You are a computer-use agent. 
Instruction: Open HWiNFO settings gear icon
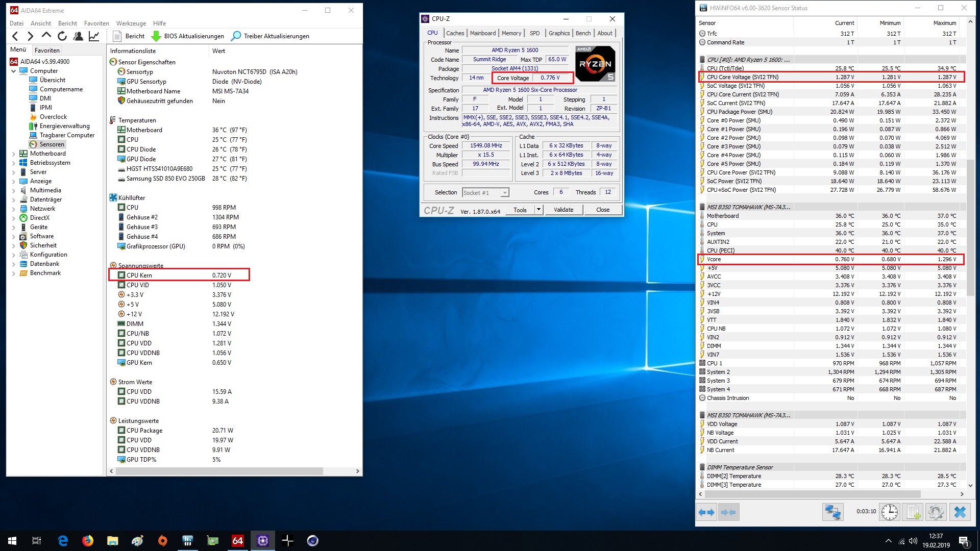pyautogui.click(x=936, y=512)
